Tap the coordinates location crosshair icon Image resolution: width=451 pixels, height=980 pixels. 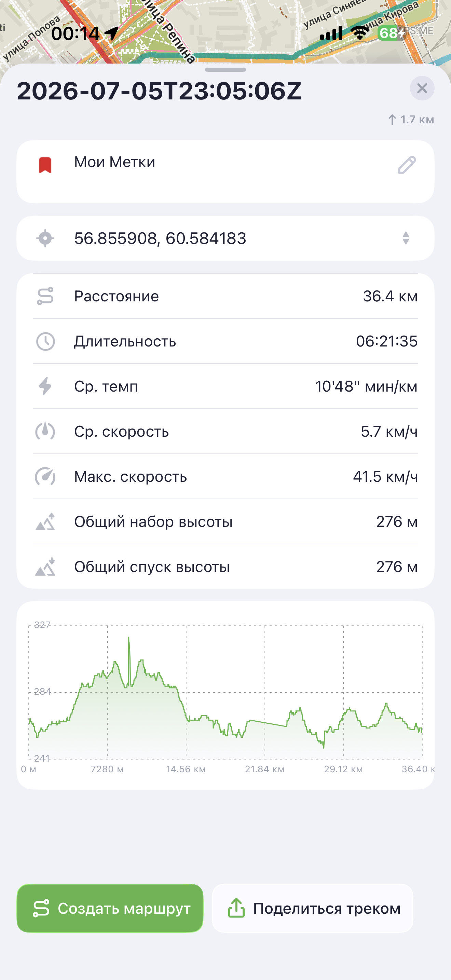[x=45, y=238]
